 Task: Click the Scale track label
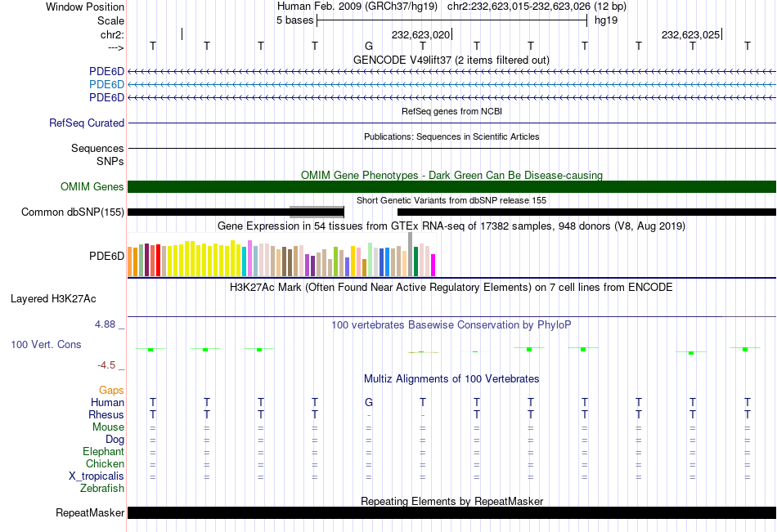coord(110,20)
